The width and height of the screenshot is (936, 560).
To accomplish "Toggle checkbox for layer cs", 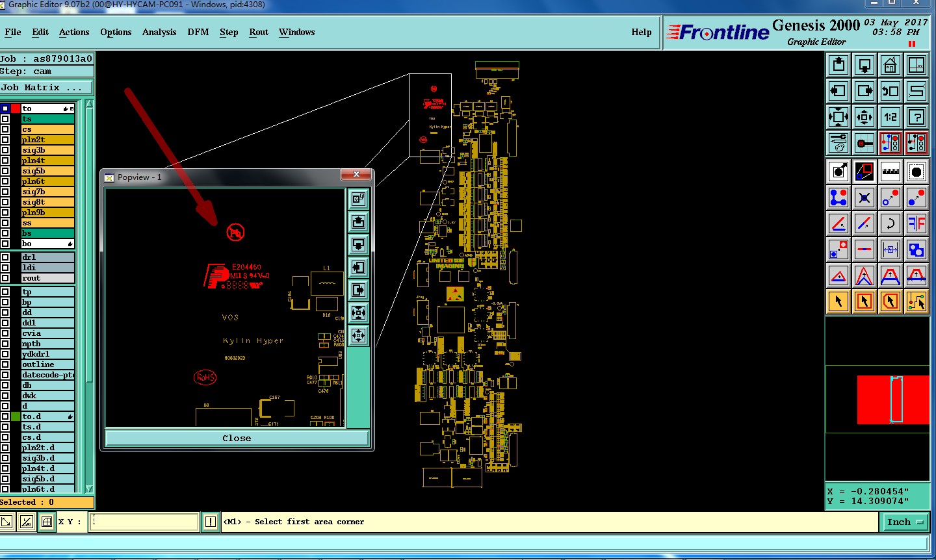I will tap(5, 130).
